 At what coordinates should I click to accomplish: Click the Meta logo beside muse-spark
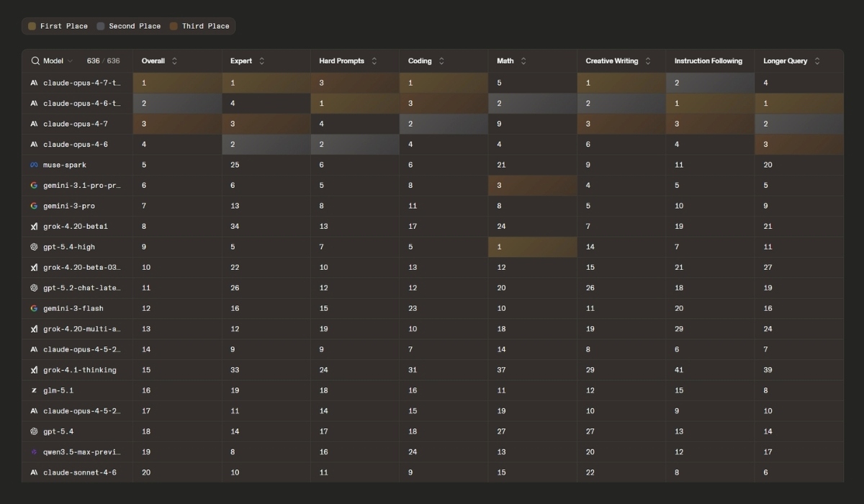pyautogui.click(x=34, y=165)
